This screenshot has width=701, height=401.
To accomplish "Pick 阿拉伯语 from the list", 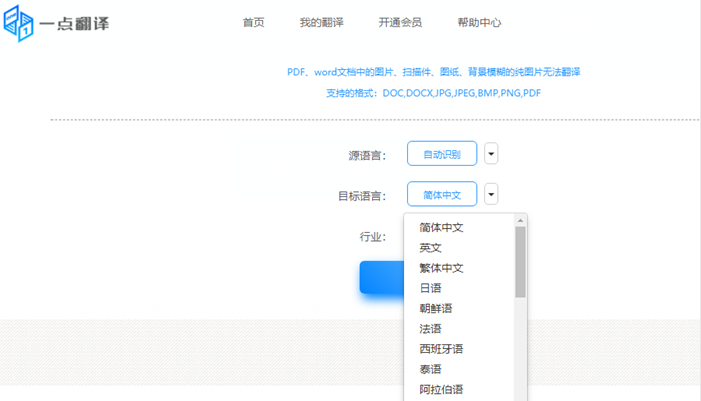I will coord(441,389).
